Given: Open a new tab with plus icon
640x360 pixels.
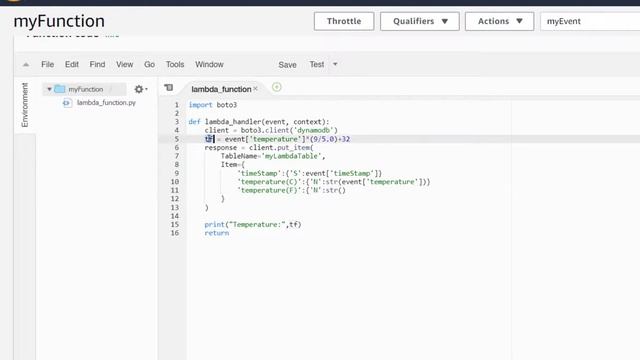Looking at the screenshot, I should tap(276, 87).
